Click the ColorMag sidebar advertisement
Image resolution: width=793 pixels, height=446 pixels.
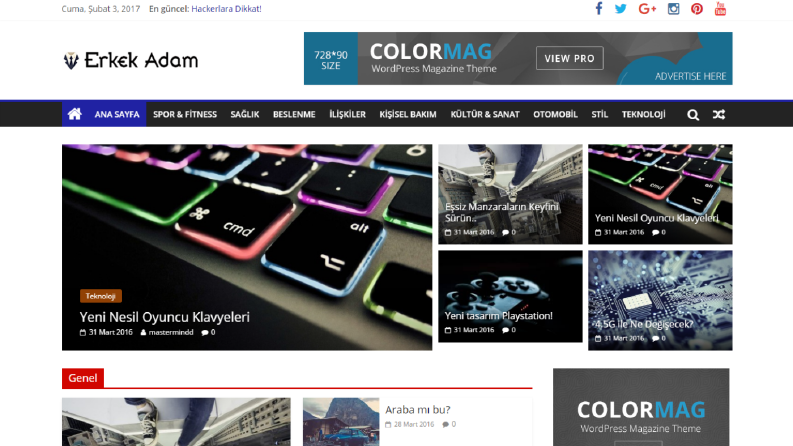click(x=641, y=407)
